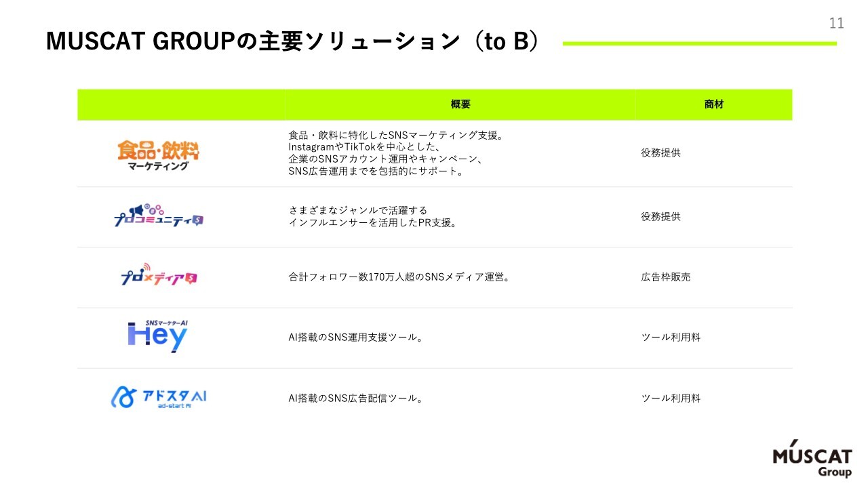The image size is (868, 488).
Task: Click the アドスタAI logo
Action: (158, 397)
